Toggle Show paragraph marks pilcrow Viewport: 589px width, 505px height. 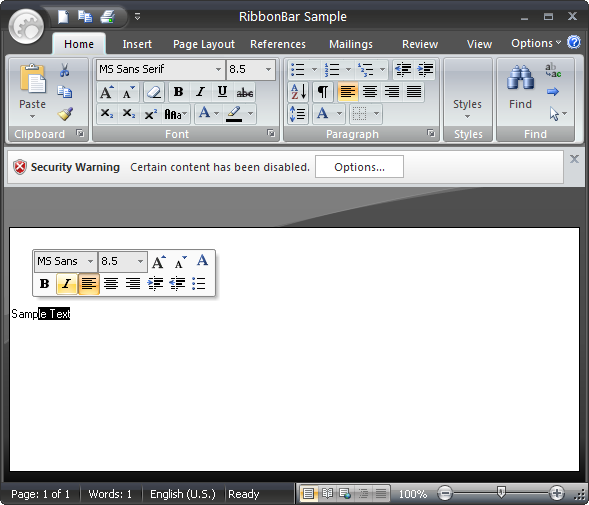pos(323,92)
